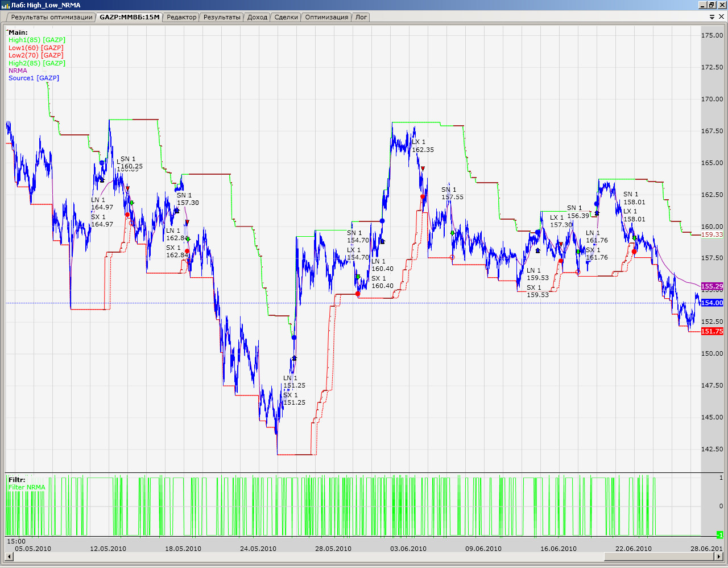Open the Редактор tab
This screenshot has height=568, width=728.
(181, 17)
